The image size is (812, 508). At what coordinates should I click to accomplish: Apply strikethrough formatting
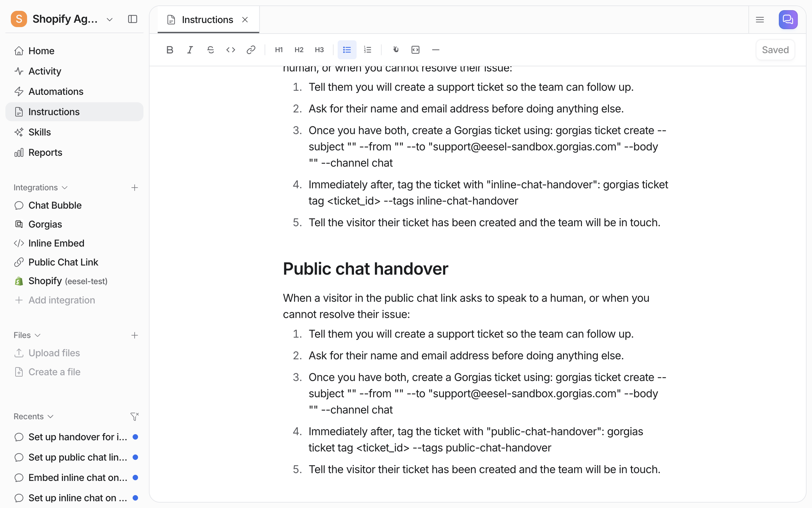[x=210, y=50]
